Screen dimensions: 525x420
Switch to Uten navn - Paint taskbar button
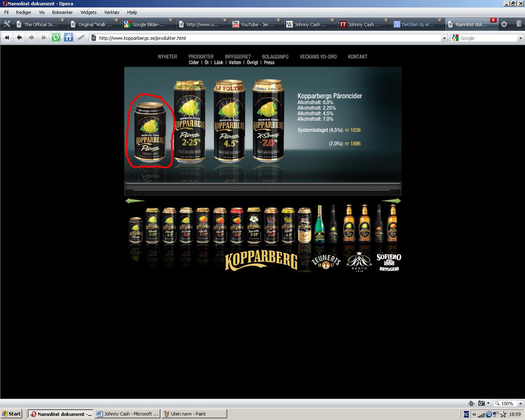[194, 414]
